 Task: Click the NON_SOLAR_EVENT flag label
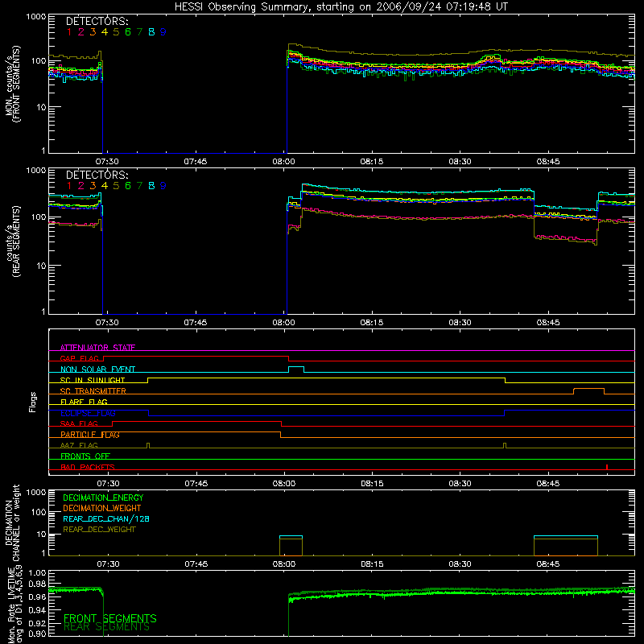tap(97, 369)
